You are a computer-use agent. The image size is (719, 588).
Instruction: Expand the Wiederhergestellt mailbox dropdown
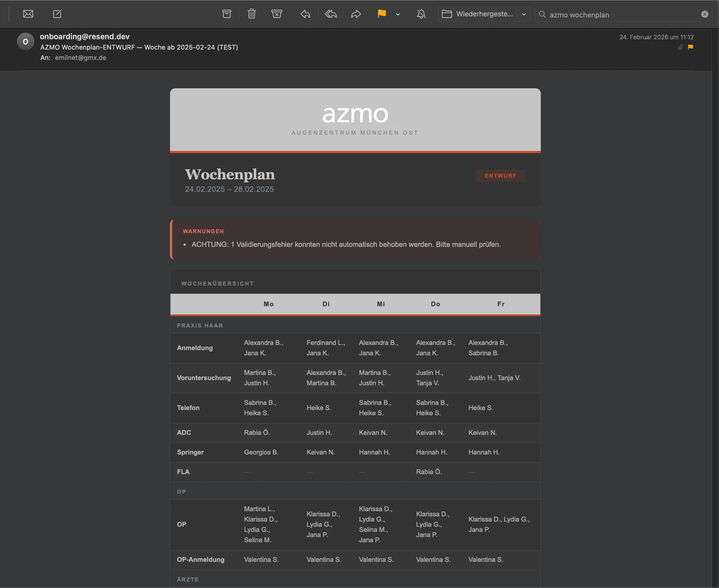click(523, 14)
